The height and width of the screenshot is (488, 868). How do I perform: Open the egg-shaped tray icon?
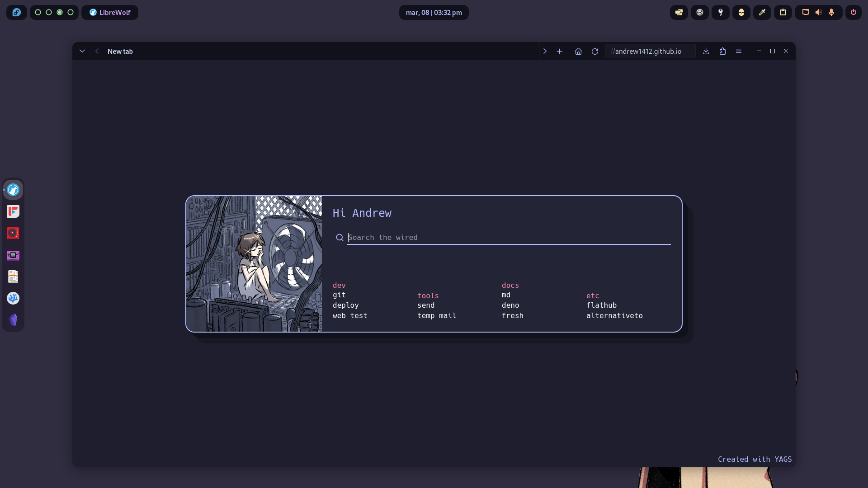tap(741, 12)
